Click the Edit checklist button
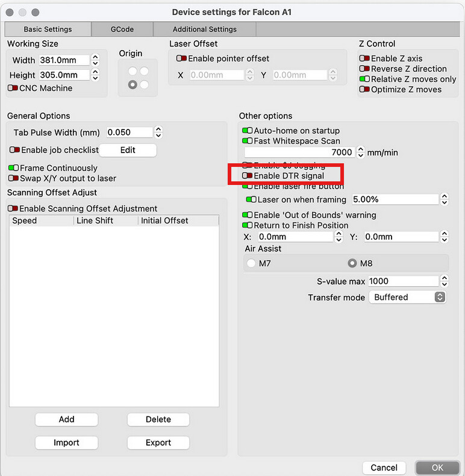This screenshot has height=476, width=465. click(x=128, y=150)
